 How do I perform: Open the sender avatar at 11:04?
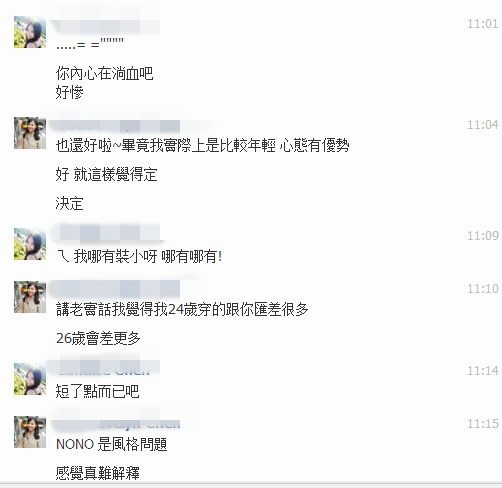pyautogui.click(x=30, y=133)
